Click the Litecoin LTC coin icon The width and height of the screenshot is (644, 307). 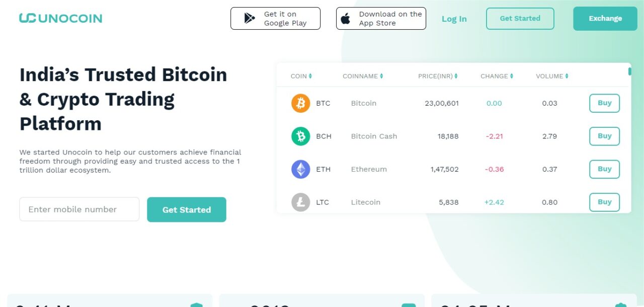point(301,202)
